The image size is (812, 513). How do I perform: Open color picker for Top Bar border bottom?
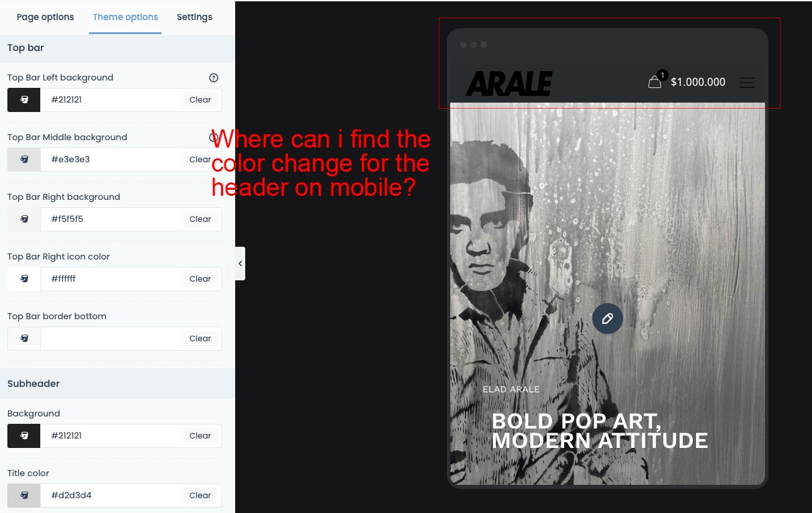[x=24, y=339]
